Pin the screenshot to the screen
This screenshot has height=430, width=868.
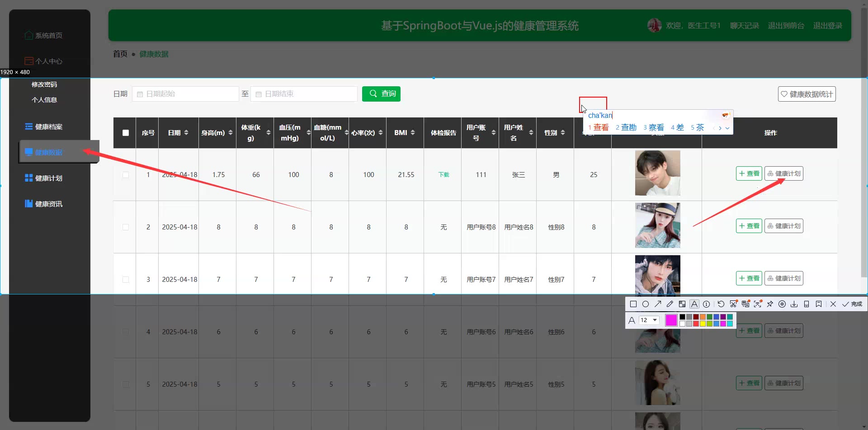coord(770,304)
